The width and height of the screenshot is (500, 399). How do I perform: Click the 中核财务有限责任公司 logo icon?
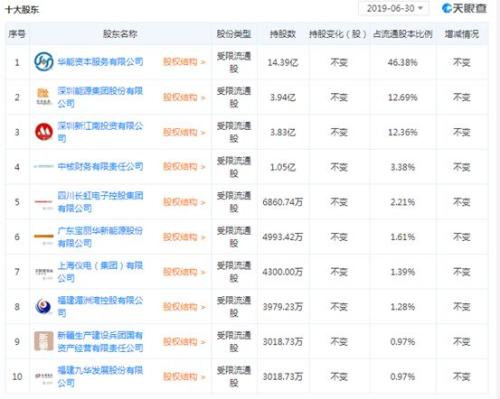click(x=44, y=166)
